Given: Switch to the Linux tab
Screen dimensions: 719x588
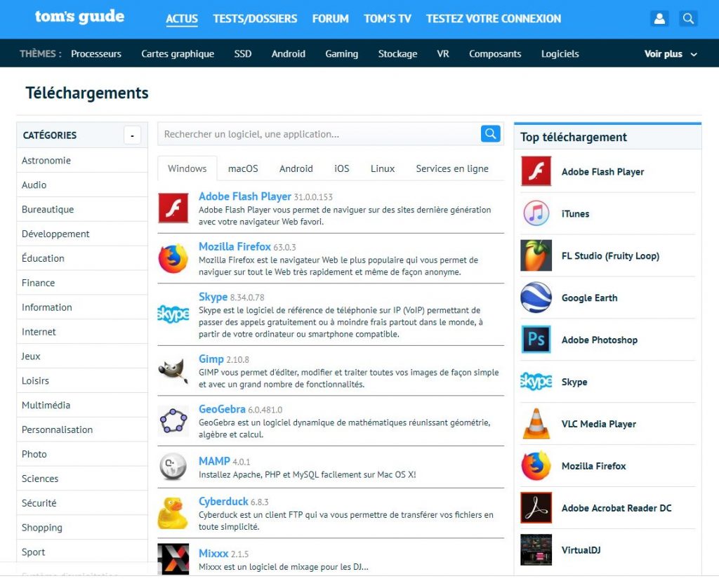Looking at the screenshot, I should point(383,168).
